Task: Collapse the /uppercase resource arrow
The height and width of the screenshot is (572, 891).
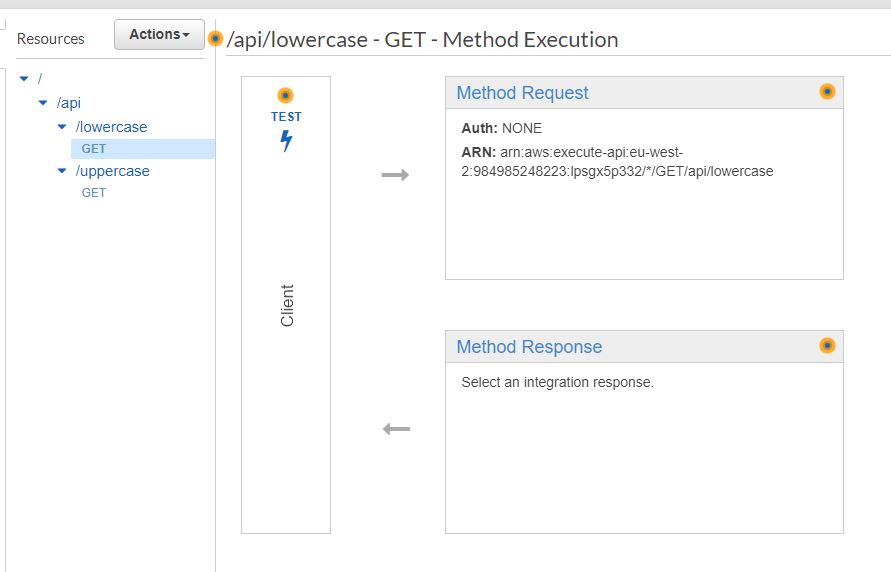Action: 62,171
